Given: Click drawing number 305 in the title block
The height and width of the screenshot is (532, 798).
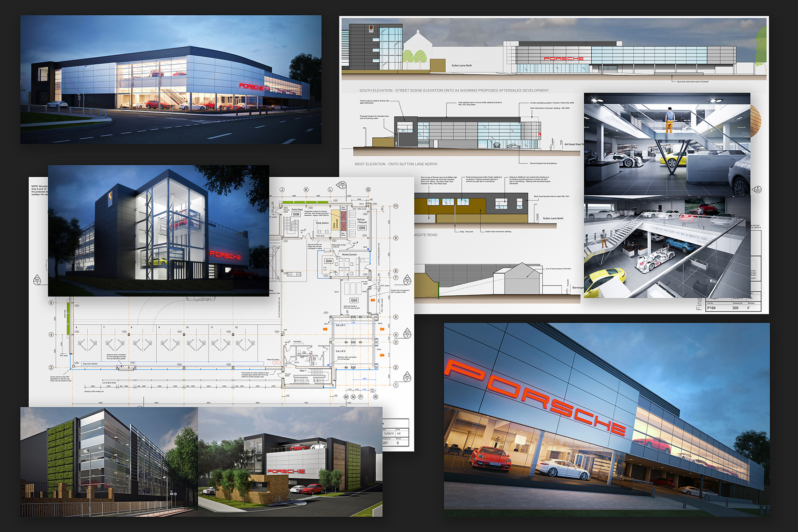Looking at the screenshot, I should click(x=735, y=308).
